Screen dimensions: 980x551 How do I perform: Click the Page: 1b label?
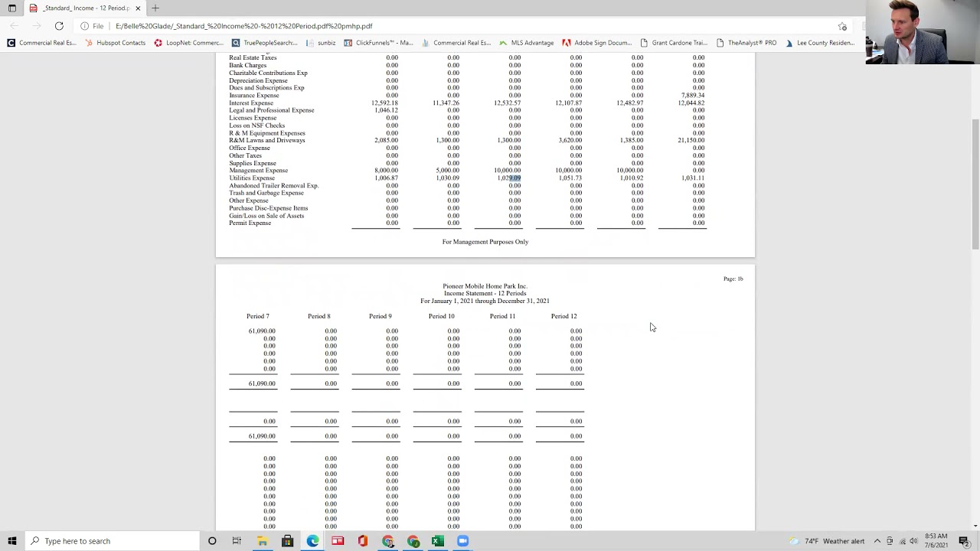tap(733, 279)
